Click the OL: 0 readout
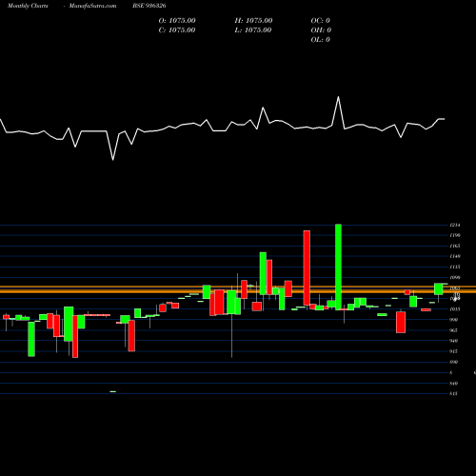 pyautogui.click(x=321, y=40)
